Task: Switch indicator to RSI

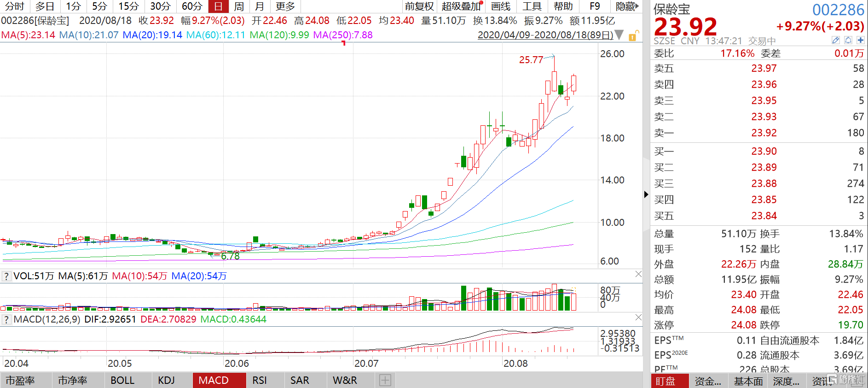Action: click(x=260, y=380)
